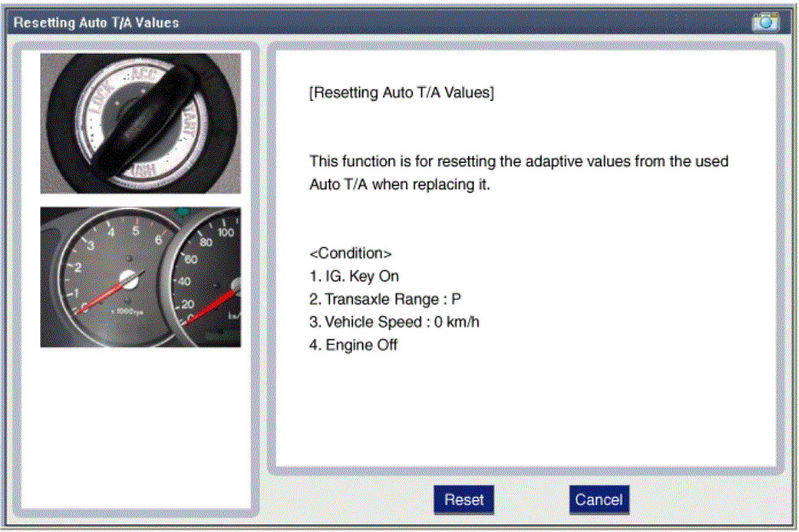Click the <Condition> label
This screenshot has height=532, width=799.
pos(350,254)
